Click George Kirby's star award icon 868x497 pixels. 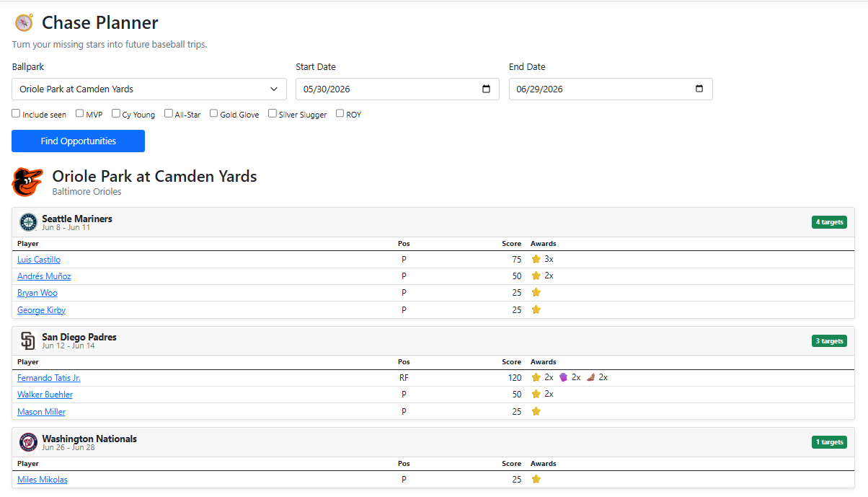tap(536, 309)
